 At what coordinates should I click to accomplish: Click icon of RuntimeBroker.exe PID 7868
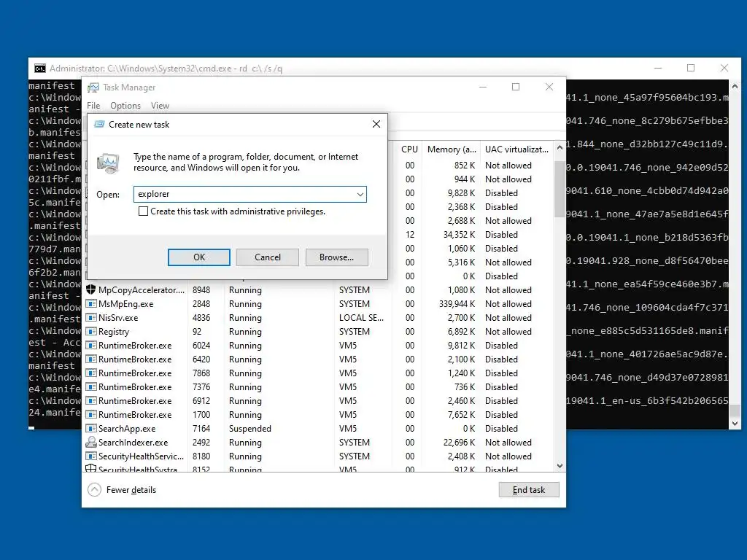(90, 373)
